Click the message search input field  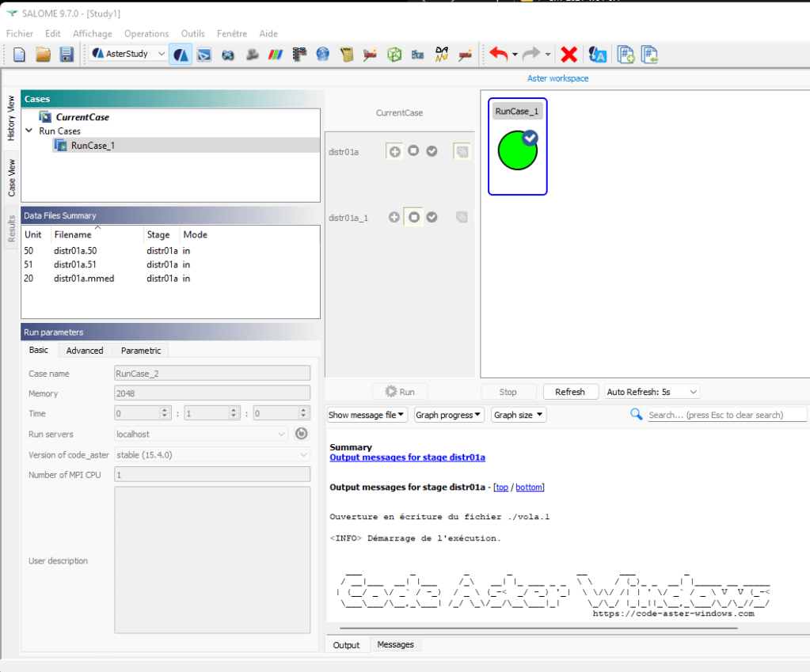click(726, 415)
